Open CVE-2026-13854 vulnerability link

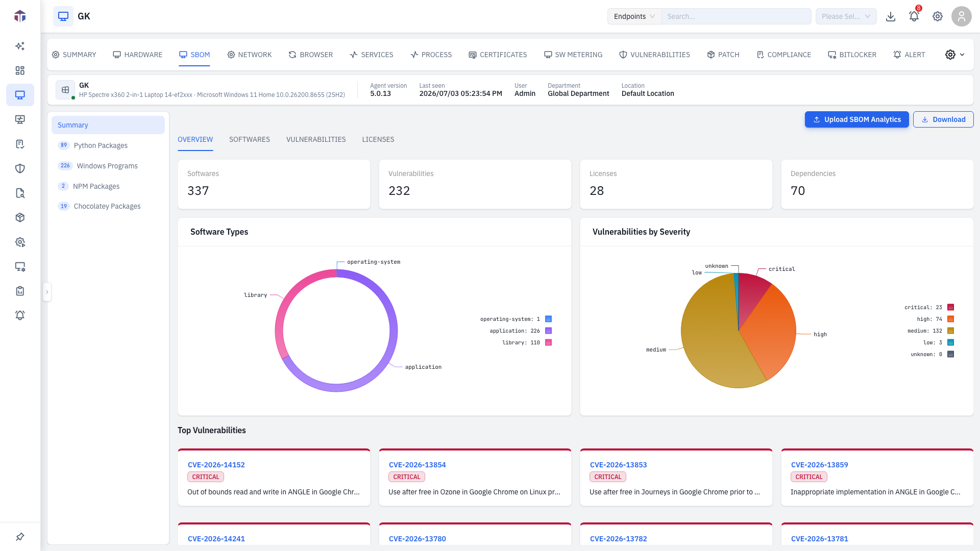(x=418, y=465)
